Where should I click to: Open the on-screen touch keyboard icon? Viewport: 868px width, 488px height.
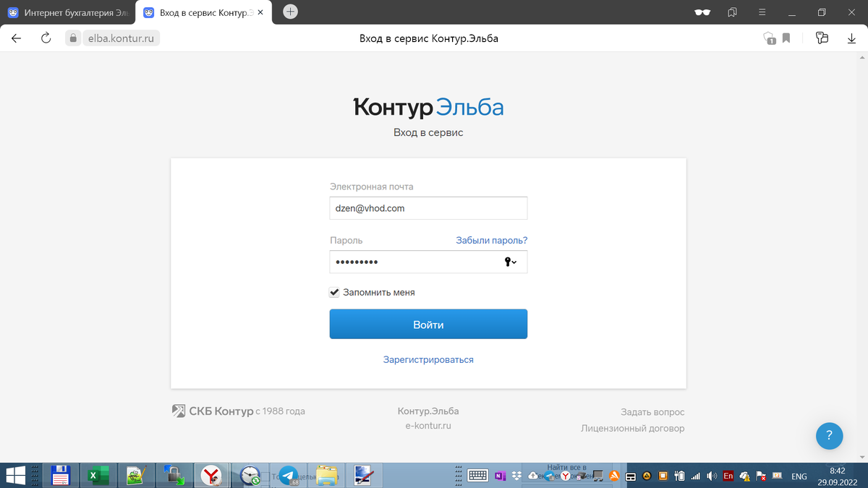[477, 475]
